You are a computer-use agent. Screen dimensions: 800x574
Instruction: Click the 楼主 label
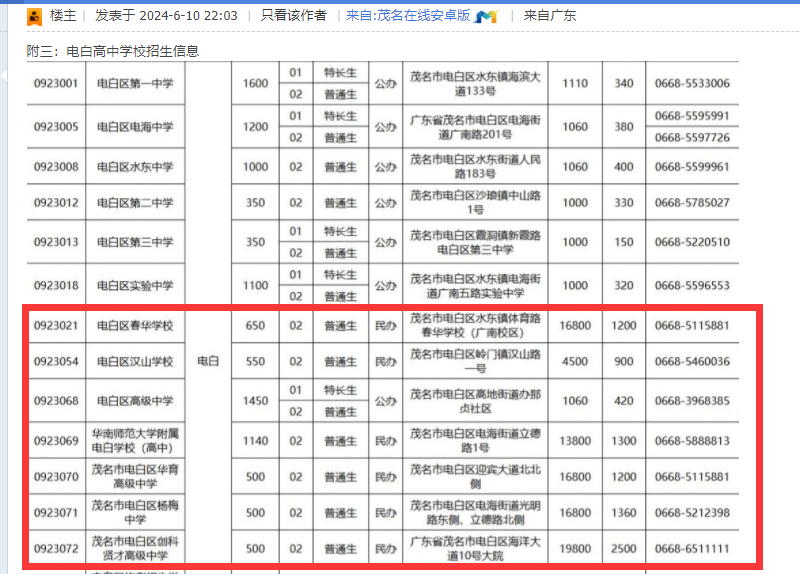pyautogui.click(x=63, y=16)
